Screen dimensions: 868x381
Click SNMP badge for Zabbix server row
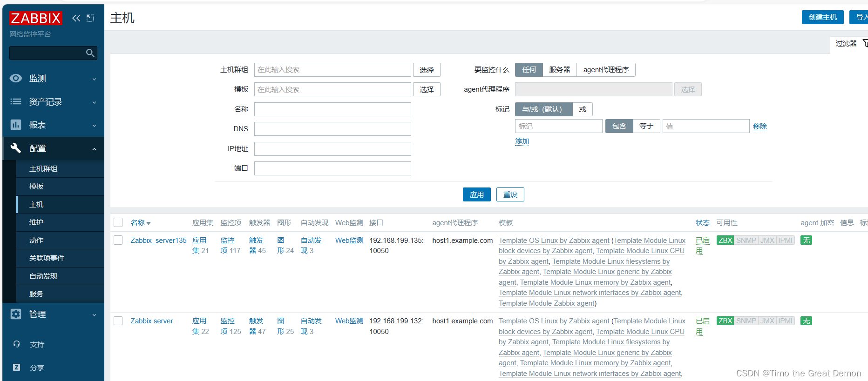[746, 321]
